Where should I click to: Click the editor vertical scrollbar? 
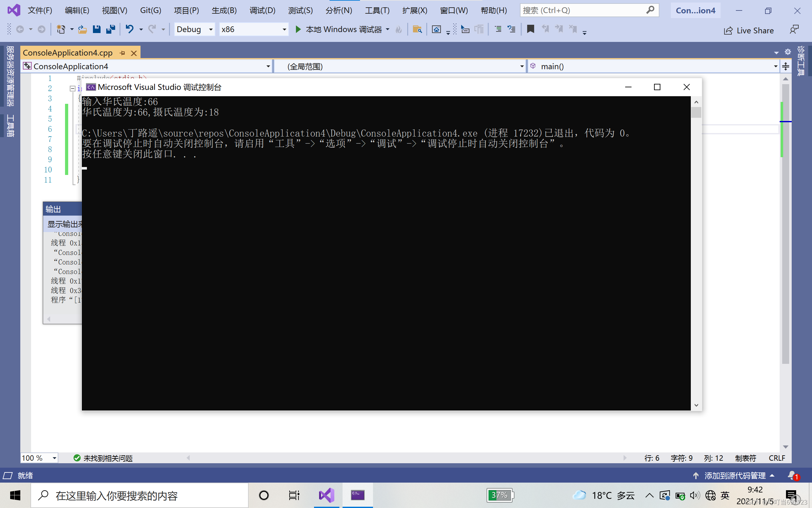[785, 224]
